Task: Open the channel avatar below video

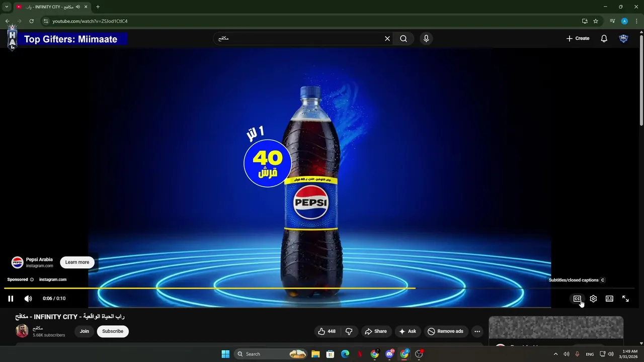Action: click(22, 331)
